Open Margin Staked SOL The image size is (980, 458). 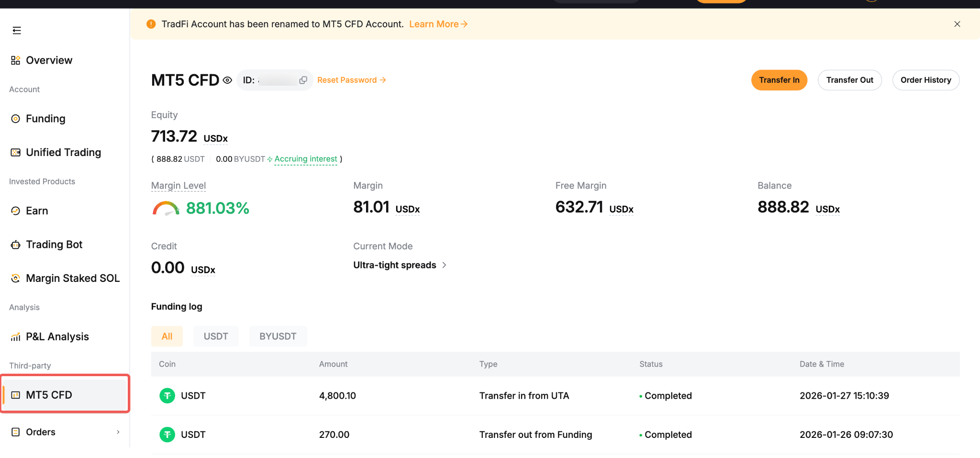point(73,279)
